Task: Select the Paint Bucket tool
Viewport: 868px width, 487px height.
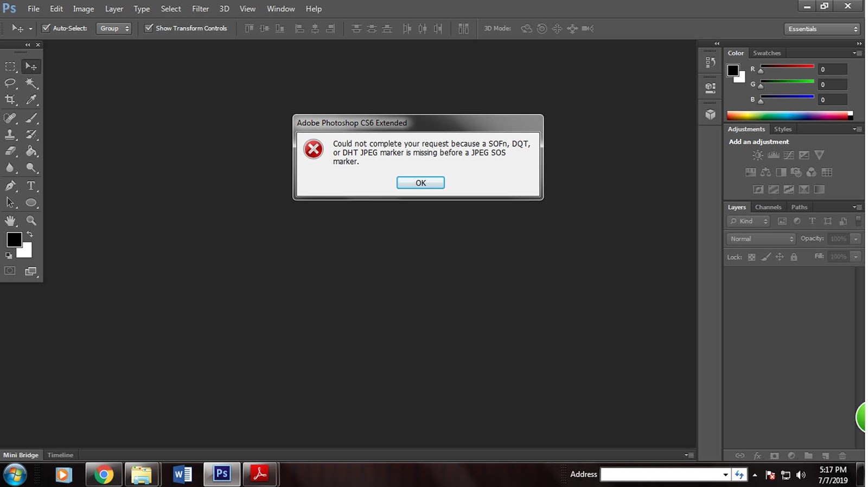Action: point(31,151)
